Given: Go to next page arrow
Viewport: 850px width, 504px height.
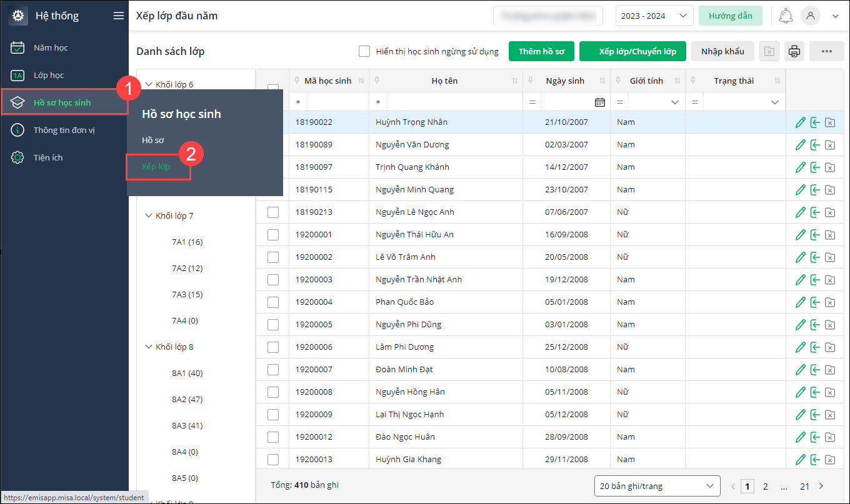Looking at the screenshot, I should point(821,486).
